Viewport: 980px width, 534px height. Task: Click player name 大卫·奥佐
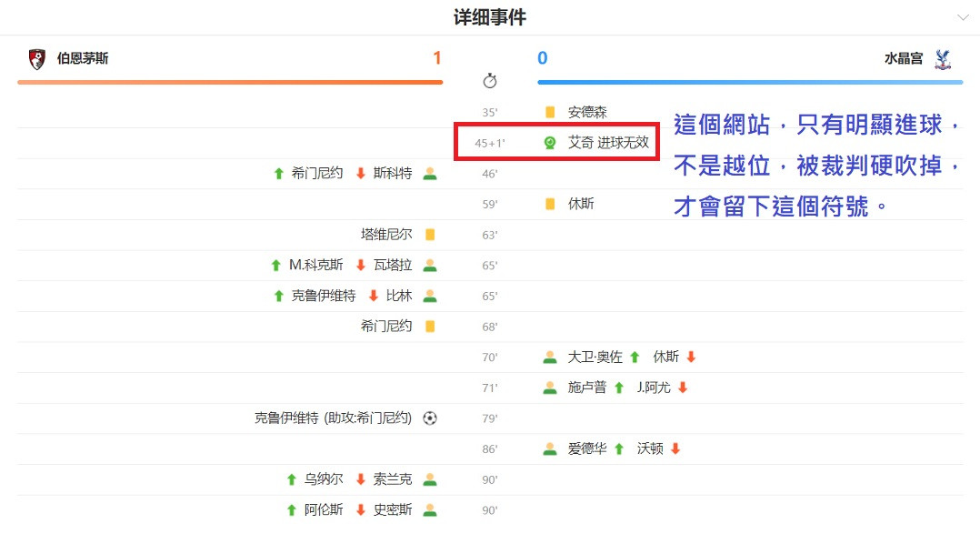(x=595, y=357)
